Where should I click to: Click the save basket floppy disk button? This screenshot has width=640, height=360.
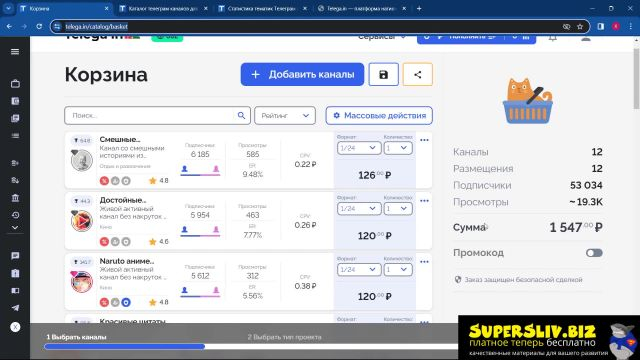coord(383,74)
